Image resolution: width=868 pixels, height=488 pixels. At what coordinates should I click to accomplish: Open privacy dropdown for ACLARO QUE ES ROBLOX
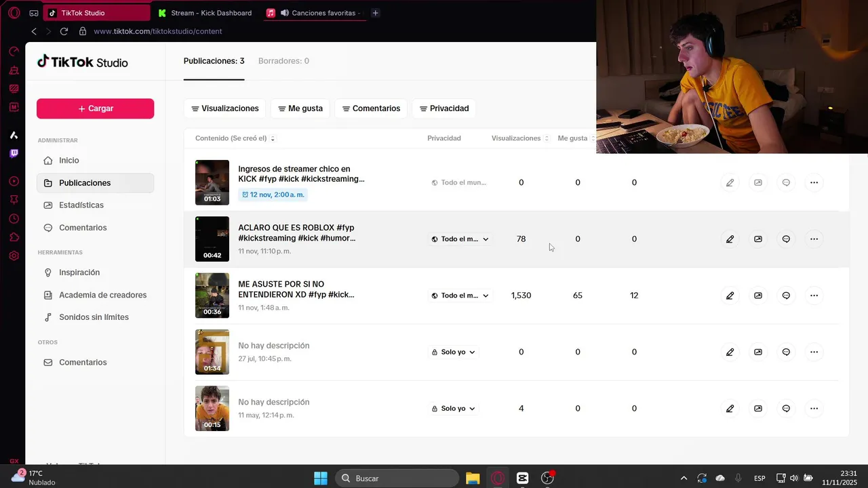pos(460,239)
